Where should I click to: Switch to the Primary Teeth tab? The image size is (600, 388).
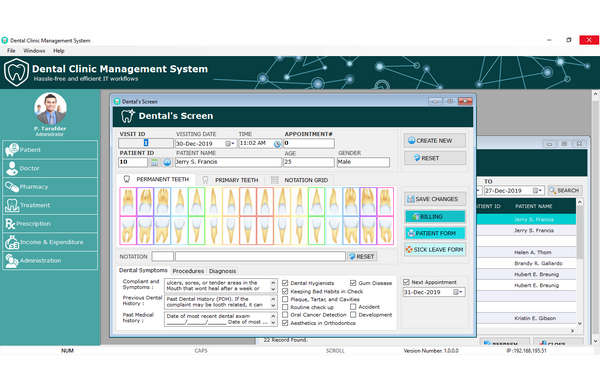tap(231, 180)
